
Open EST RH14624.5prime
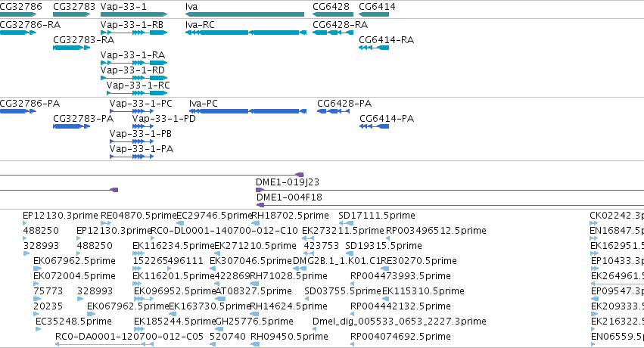click(x=289, y=306)
